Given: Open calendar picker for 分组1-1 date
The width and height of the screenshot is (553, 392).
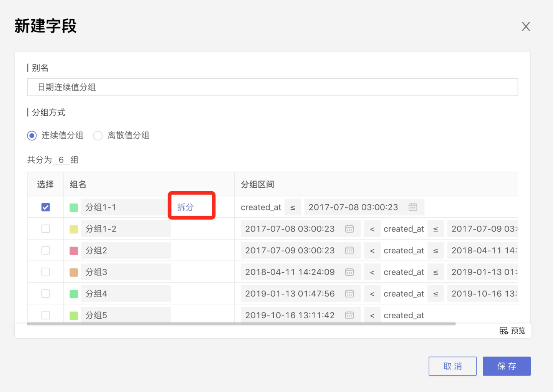Looking at the screenshot, I should [x=413, y=207].
